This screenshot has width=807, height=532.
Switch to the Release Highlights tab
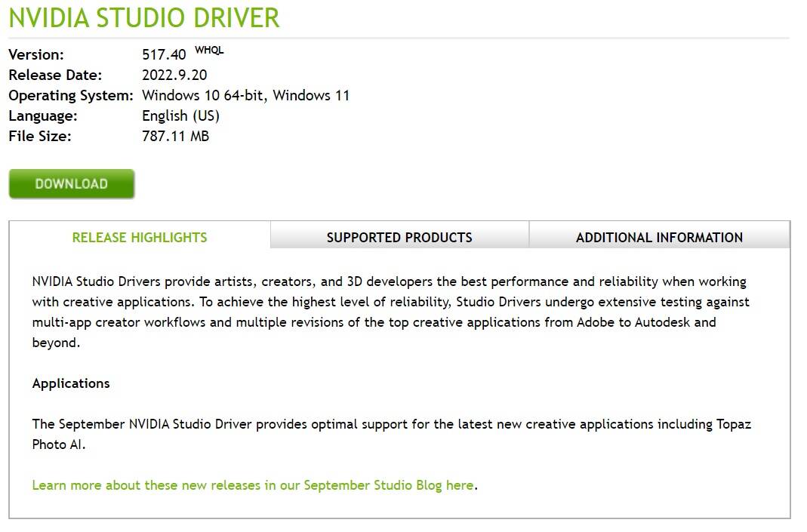coord(140,237)
